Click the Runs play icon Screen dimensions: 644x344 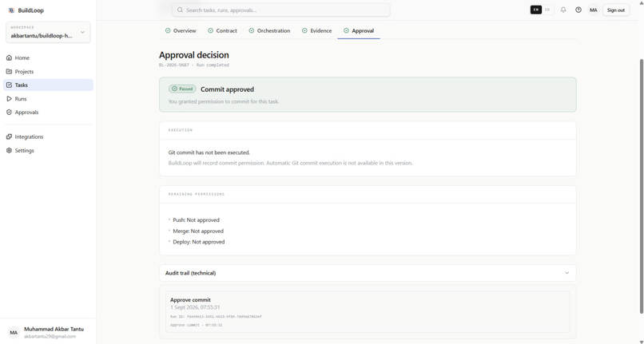pos(9,98)
